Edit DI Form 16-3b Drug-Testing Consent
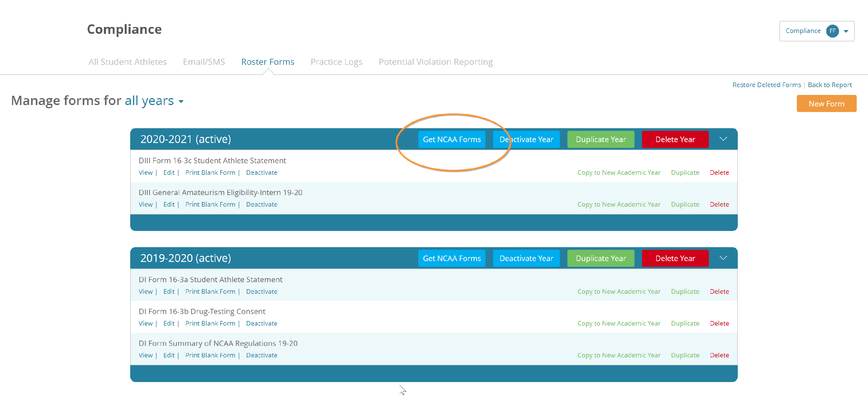868x413 pixels. click(x=169, y=323)
